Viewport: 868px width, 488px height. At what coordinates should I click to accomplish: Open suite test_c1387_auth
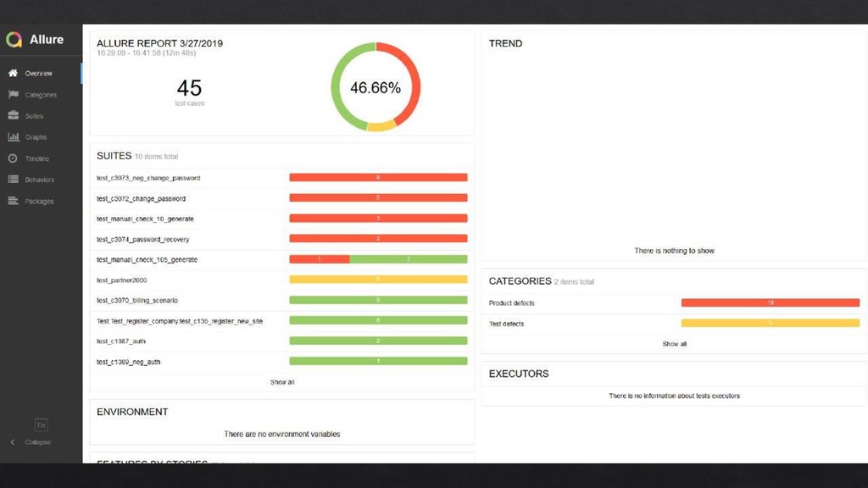coord(281,341)
